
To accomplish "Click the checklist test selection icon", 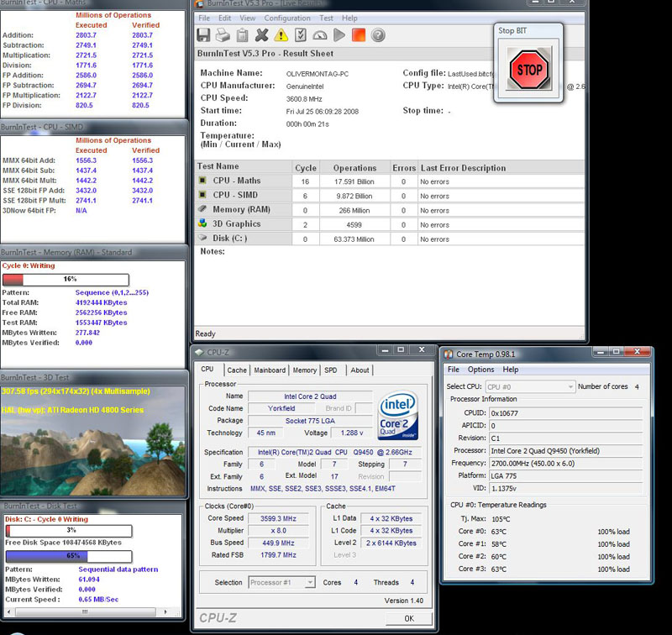I will (x=301, y=35).
